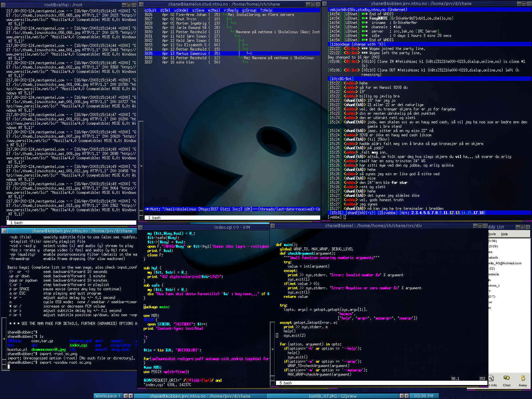Click index.cgi in ls output
Screen dimensions: 532x399
point(78,345)
